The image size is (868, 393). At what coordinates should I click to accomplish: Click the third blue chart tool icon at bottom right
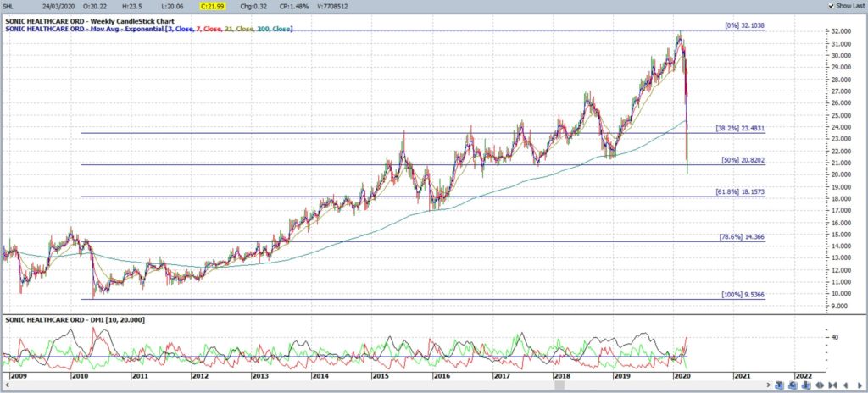(x=806, y=385)
